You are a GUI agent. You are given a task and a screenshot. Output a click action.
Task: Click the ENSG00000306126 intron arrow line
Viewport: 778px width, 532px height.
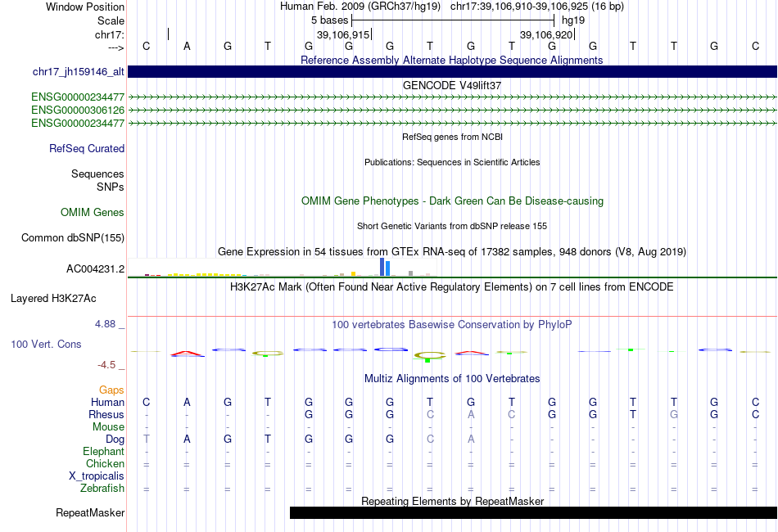pos(453,110)
